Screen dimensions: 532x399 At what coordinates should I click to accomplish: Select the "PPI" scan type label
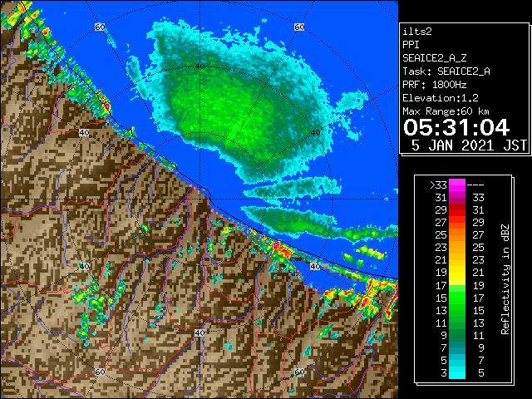point(411,45)
